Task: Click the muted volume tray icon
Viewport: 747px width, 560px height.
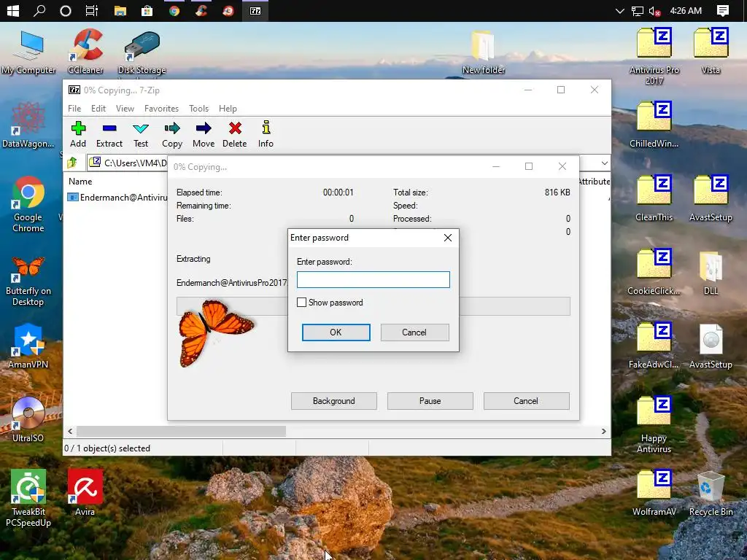Action: tap(655, 11)
